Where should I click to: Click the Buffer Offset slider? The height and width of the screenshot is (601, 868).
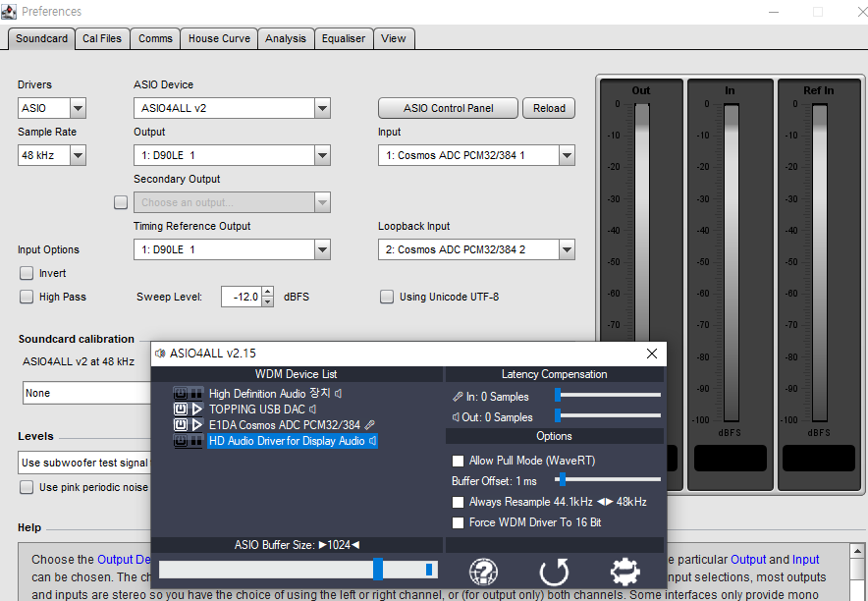click(608, 479)
